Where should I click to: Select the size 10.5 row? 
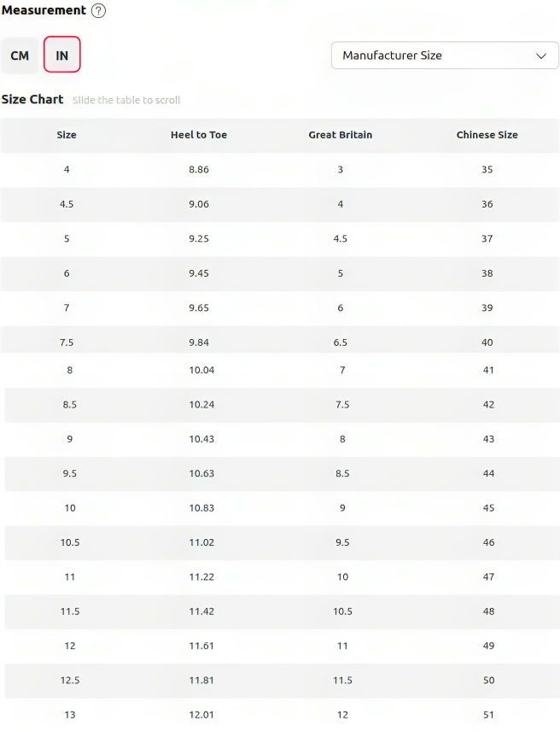point(283,542)
